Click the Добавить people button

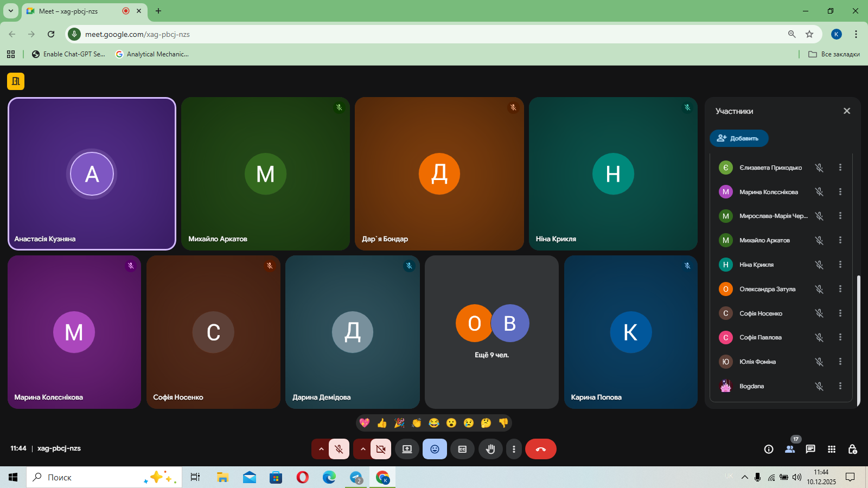click(x=739, y=138)
